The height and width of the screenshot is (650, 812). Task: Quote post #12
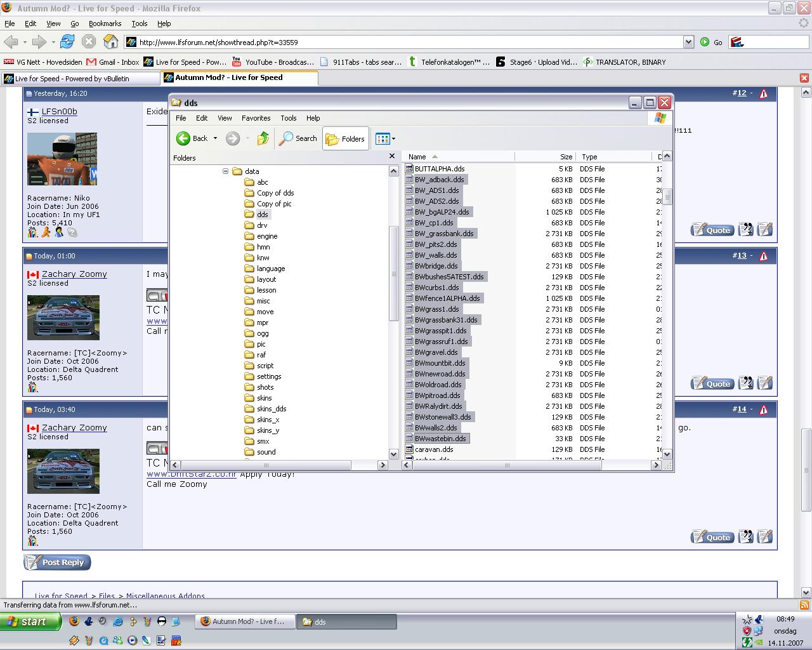pyautogui.click(x=712, y=230)
